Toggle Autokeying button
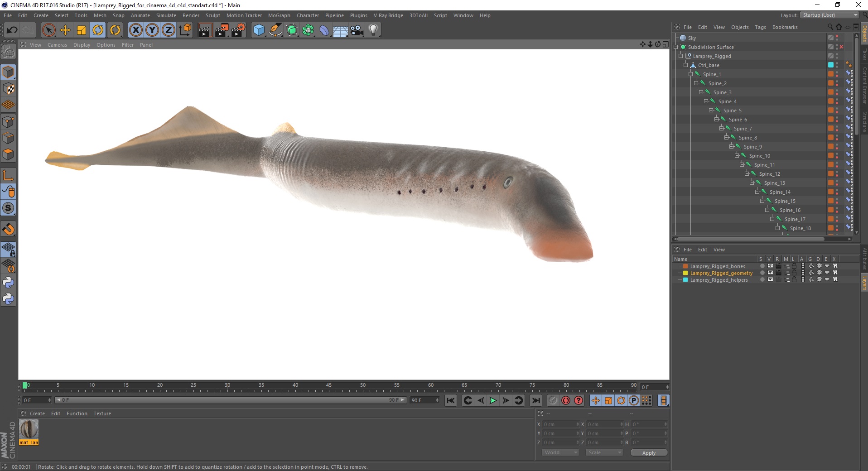 pos(565,400)
